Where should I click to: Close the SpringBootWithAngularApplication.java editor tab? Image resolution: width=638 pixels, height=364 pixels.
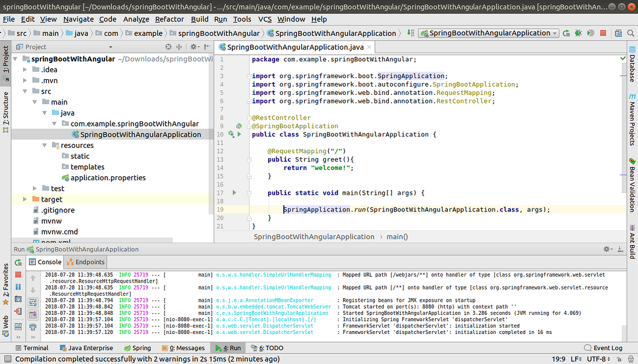369,47
